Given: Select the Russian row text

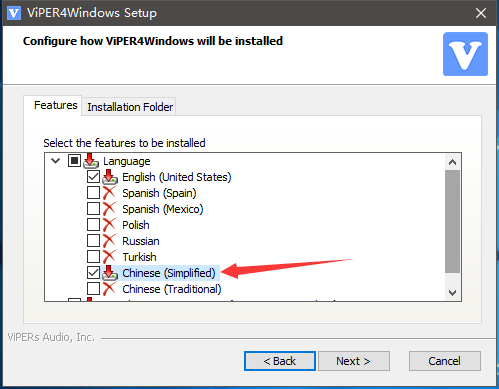Looking at the screenshot, I should tap(141, 241).
